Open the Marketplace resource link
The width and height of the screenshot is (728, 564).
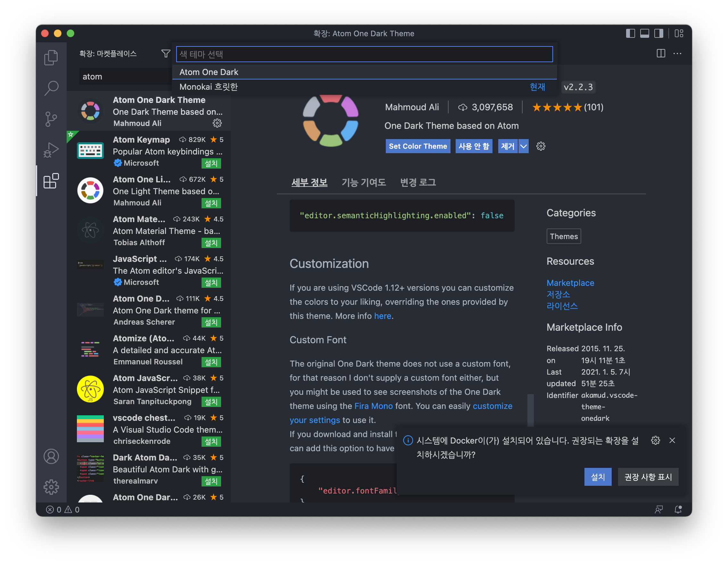570,283
